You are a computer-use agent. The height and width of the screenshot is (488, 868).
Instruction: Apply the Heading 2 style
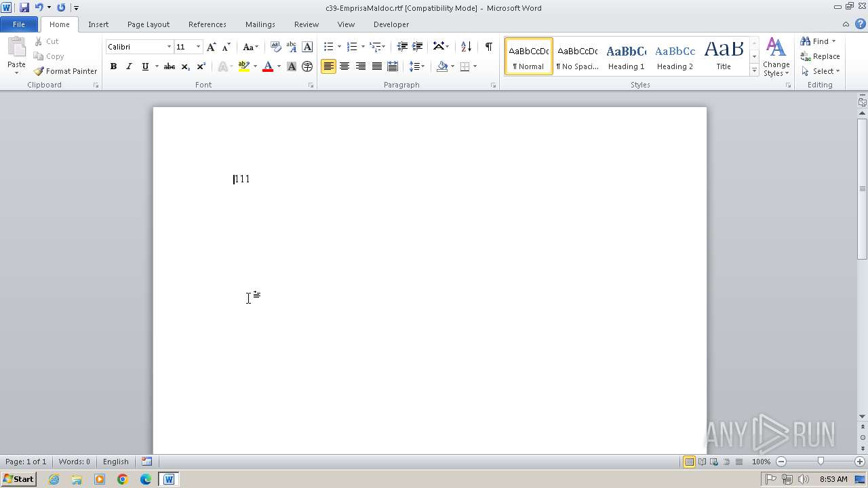point(675,56)
